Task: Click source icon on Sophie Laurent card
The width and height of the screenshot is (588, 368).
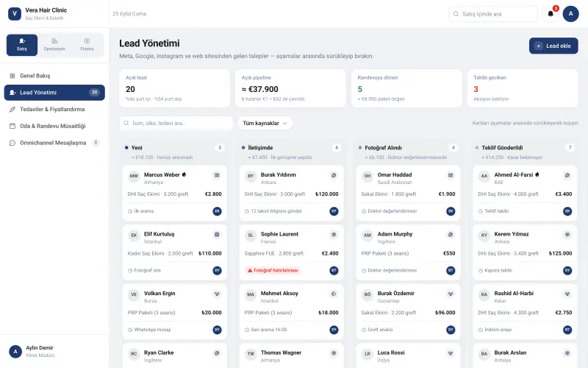Action: point(334,235)
